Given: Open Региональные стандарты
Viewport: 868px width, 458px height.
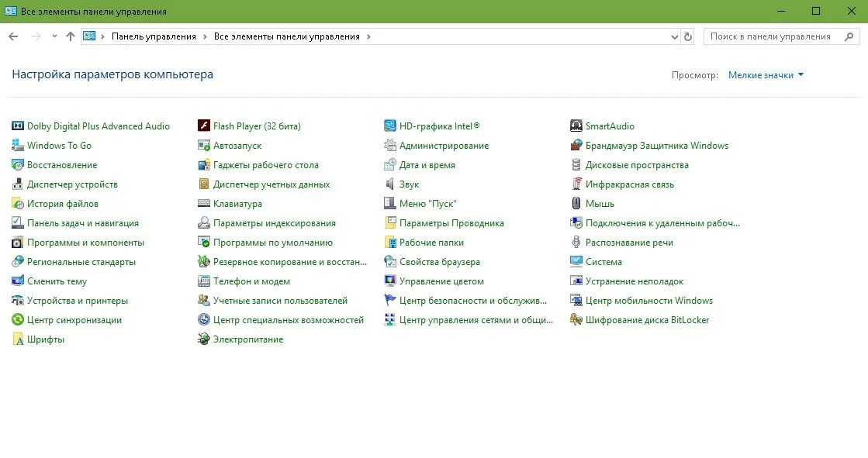Looking at the screenshot, I should [81, 262].
